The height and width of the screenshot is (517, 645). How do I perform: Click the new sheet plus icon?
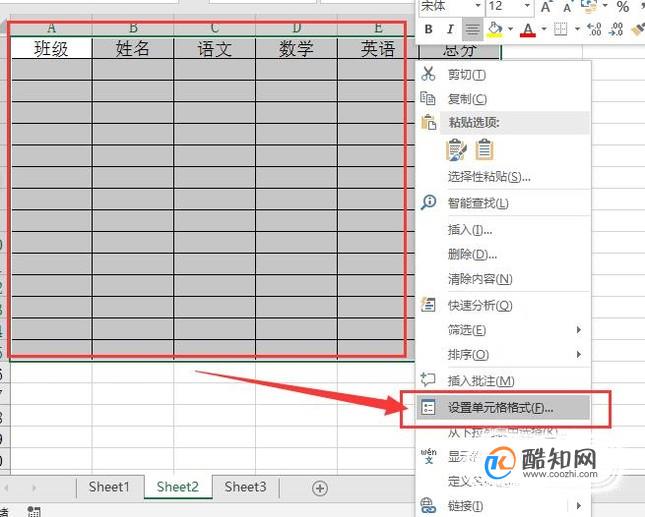pos(320,488)
